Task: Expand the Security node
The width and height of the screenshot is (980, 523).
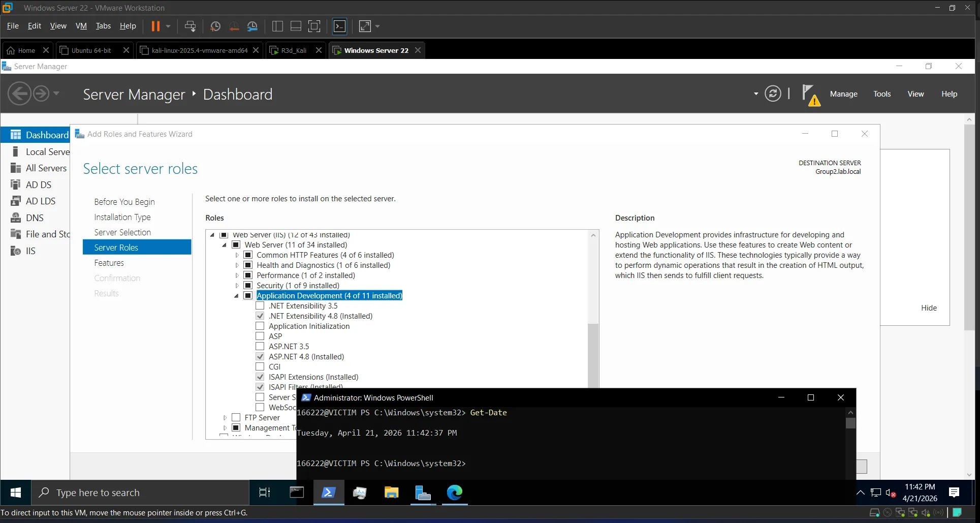Action: (x=237, y=286)
